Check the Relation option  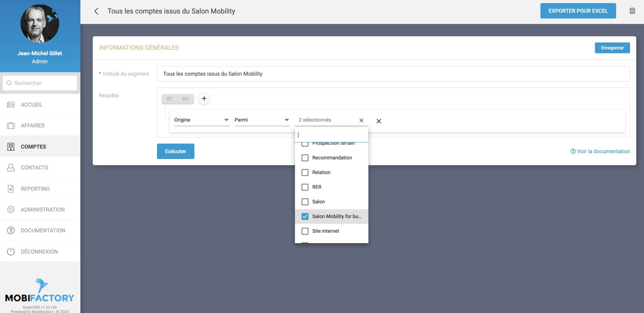pos(305,172)
